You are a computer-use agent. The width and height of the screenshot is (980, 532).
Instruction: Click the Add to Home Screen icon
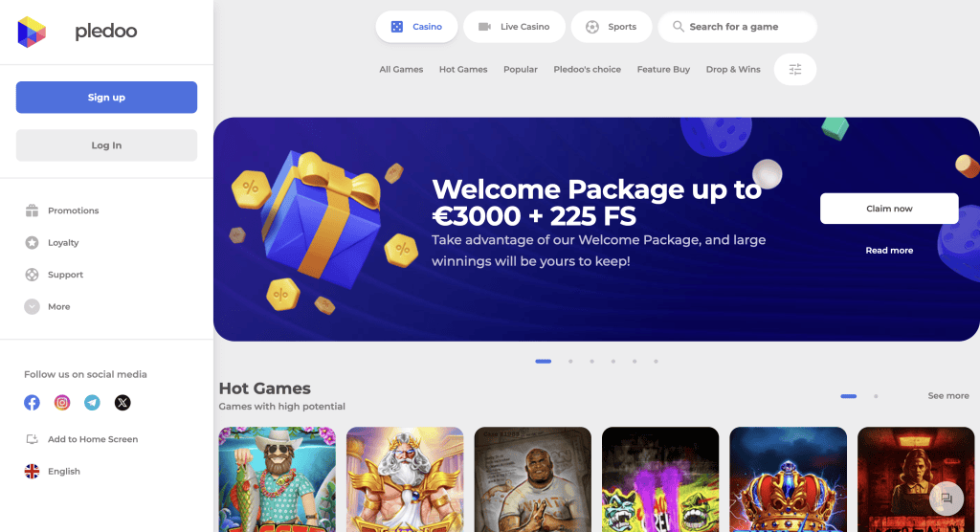coord(32,439)
